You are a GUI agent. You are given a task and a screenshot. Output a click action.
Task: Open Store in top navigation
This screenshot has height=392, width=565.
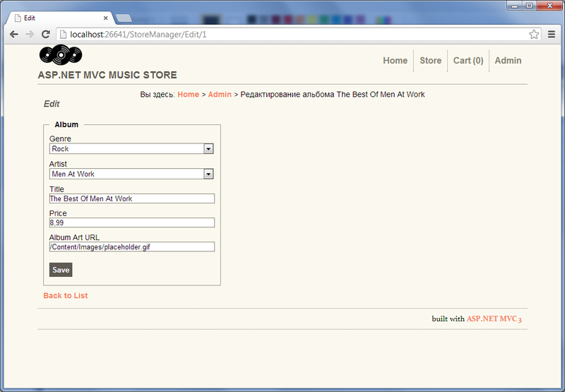(x=430, y=61)
